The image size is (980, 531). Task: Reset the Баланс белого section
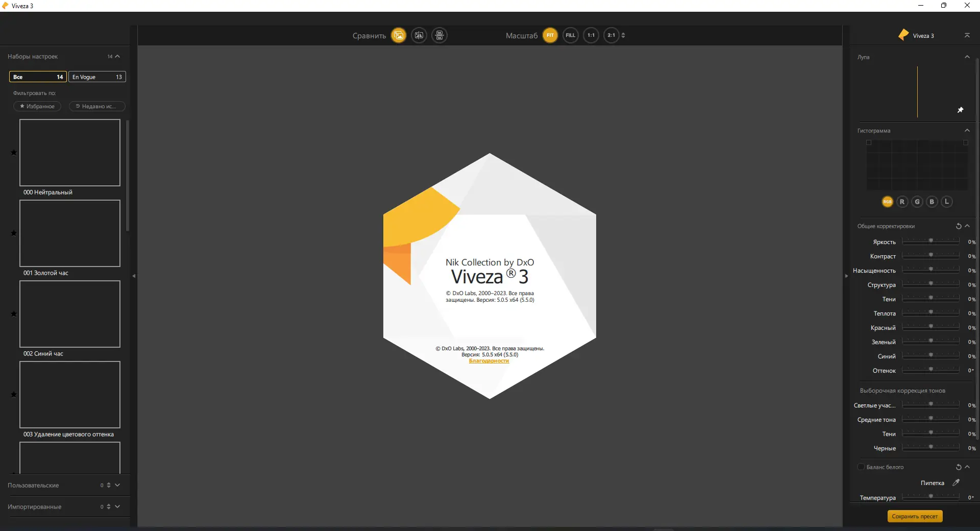(x=959, y=467)
